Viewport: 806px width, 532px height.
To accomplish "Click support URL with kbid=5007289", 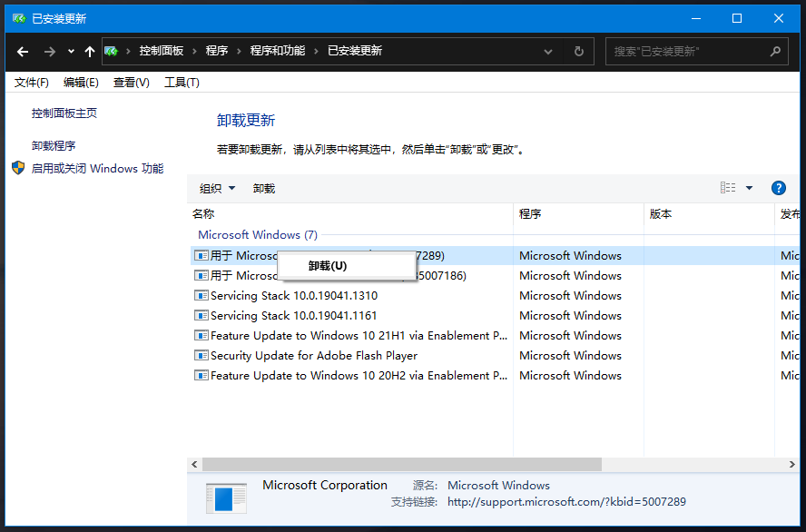I will tap(566, 502).
